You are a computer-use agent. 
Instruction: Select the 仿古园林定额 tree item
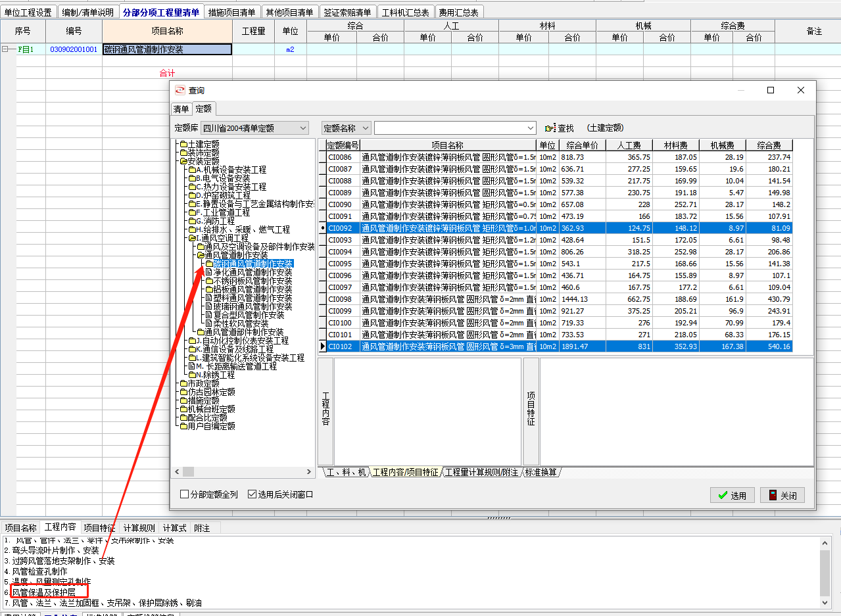coord(211,392)
